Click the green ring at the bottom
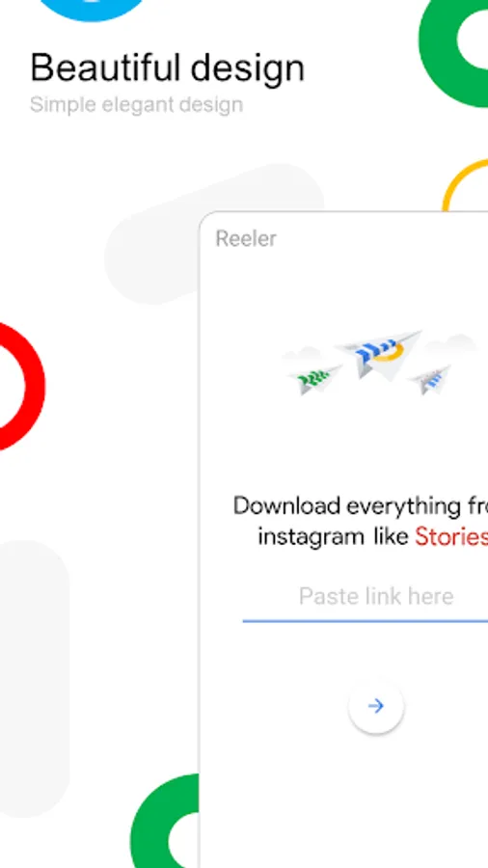Image resolution: width=488 pixels, height=868 pixels. click(165, 822)
